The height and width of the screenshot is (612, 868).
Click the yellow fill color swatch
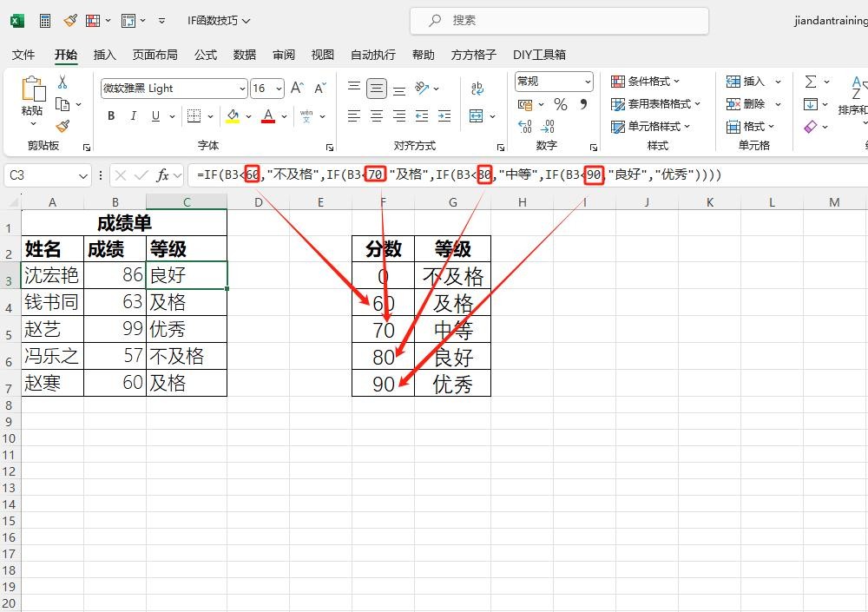pyautogui.click(x=233, y=116)
